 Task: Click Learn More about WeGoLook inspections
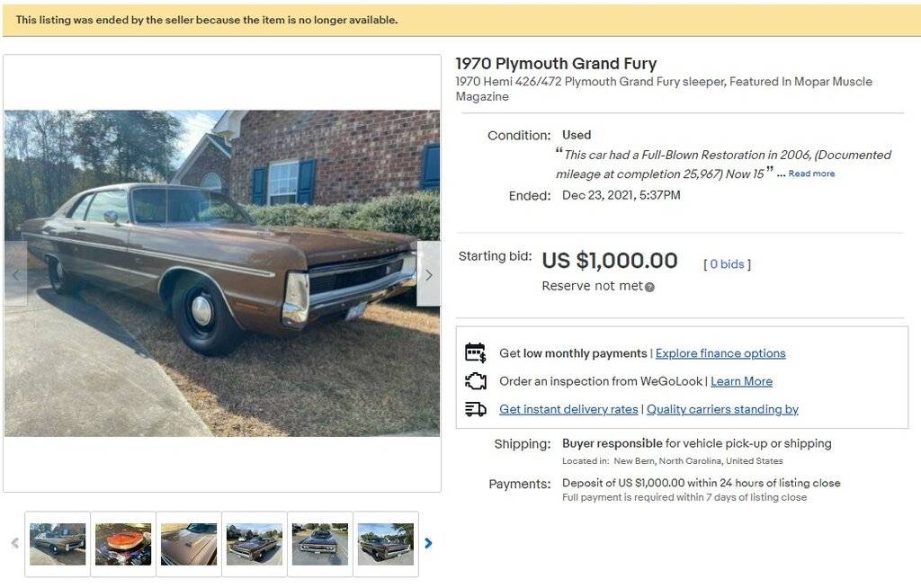[741, 381]
